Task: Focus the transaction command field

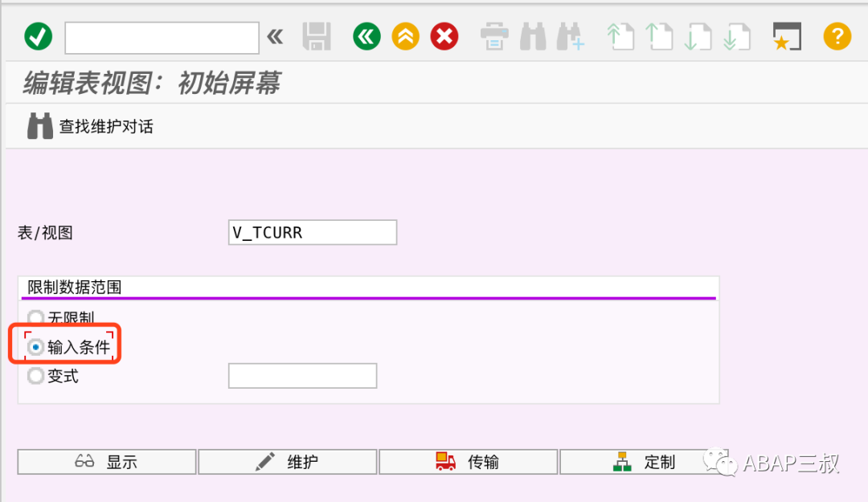Action: [x=162, y=38]
